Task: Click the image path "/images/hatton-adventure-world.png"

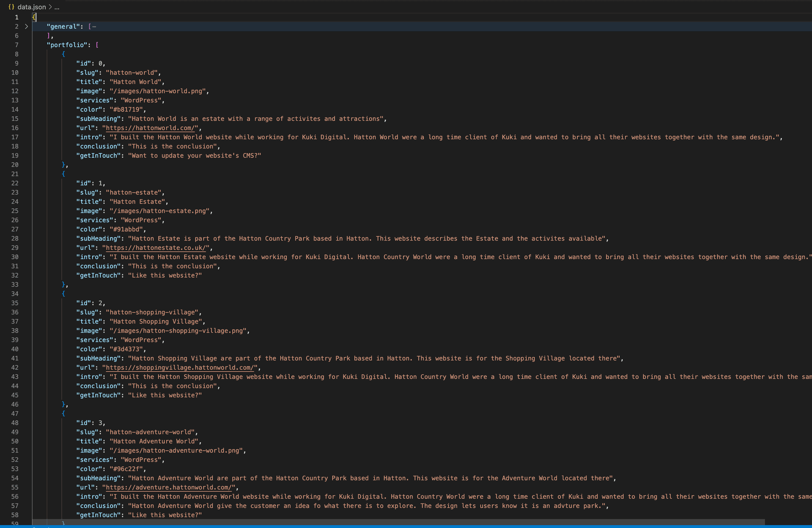Action: [176, 451]
